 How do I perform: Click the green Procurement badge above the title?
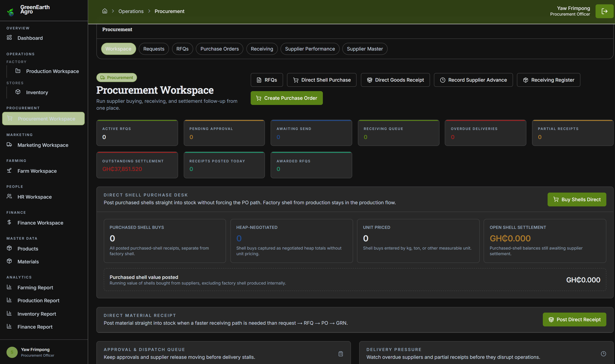click(117, 78)
